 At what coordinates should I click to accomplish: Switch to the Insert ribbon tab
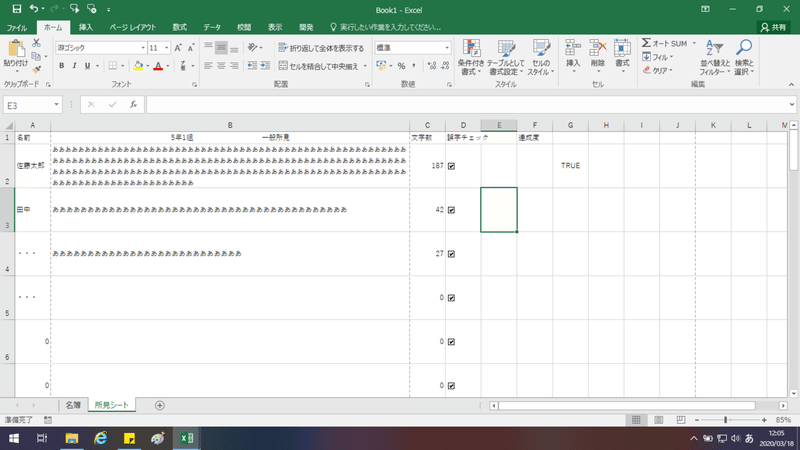(x=86, y=28)
